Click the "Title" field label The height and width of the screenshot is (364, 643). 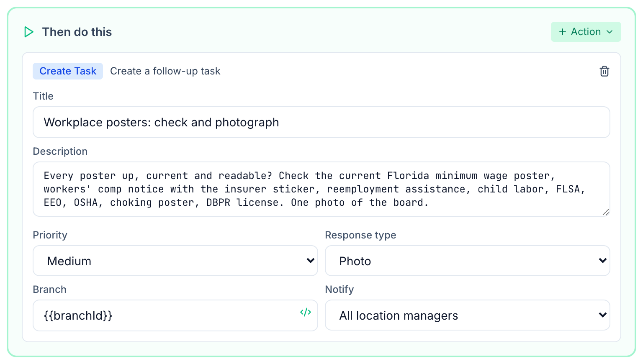coord(43,96)
